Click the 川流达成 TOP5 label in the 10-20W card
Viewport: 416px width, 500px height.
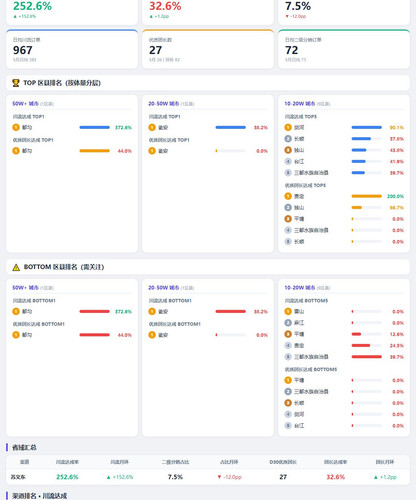[301, 117]
